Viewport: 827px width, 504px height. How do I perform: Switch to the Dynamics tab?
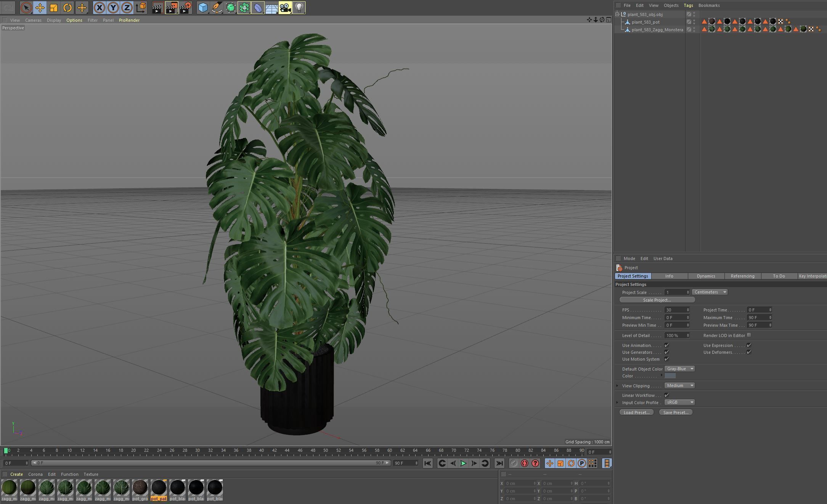coord(706,276)
